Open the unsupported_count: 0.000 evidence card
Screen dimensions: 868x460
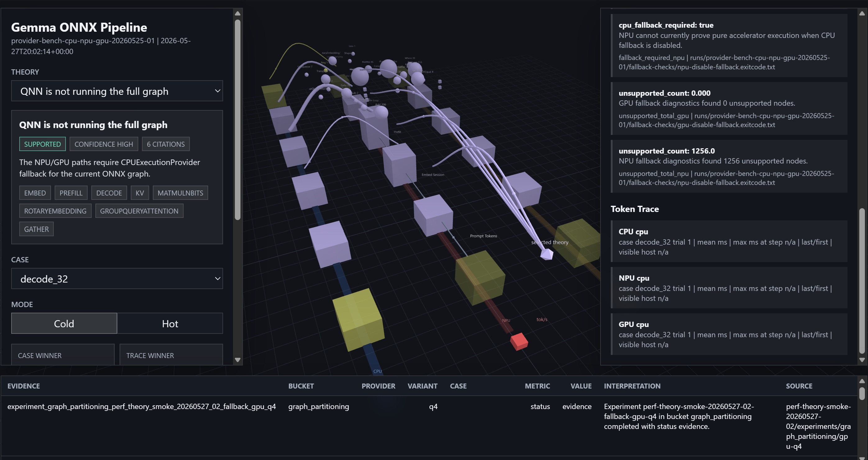(x=729, y=108)
